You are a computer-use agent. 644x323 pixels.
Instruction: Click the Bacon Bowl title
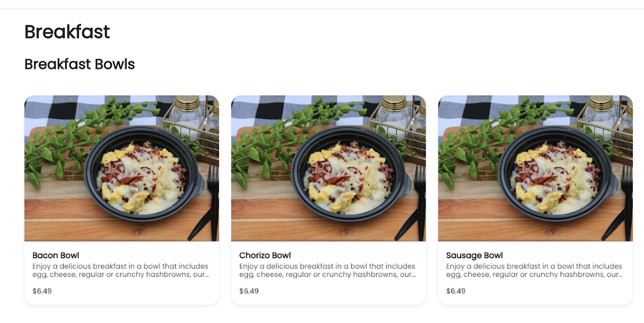point(56,255)
